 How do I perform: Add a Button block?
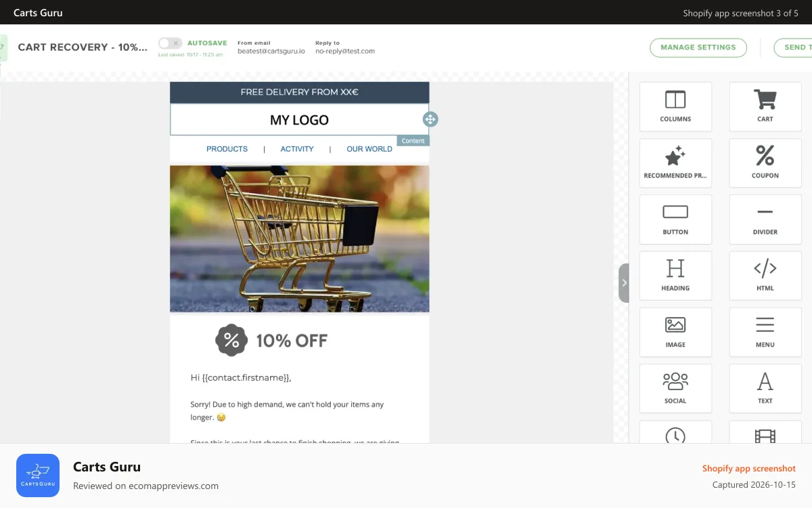click(x=675, y=219)
